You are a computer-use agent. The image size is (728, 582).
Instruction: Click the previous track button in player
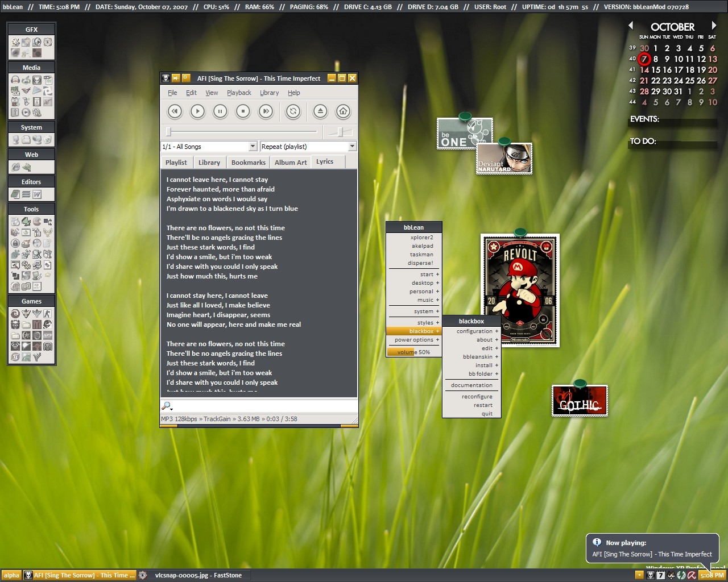click(175, 111)
